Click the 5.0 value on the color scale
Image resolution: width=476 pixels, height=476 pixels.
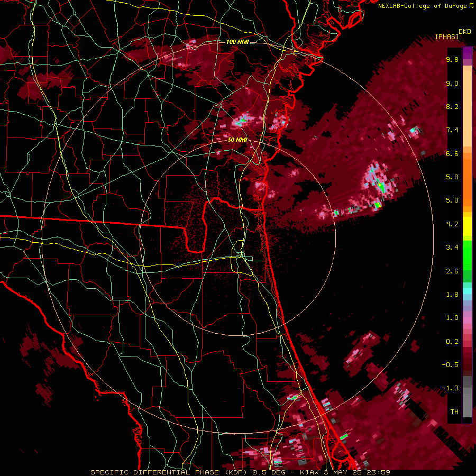pos(452,200)
